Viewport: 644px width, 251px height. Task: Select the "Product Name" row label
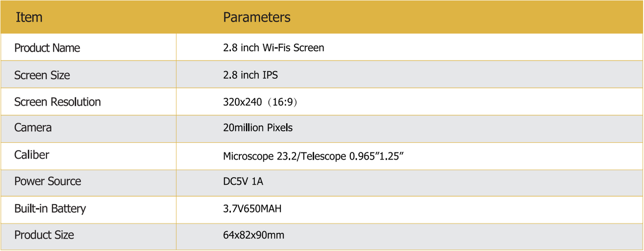(x=47, y=48)
